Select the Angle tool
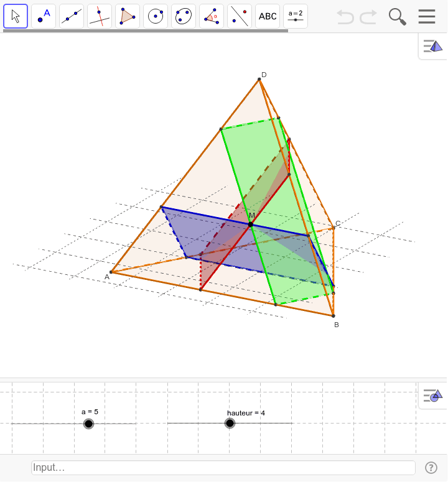Image resolution: width=448 pixels, height=482 pixels. [x=211, y=16]
